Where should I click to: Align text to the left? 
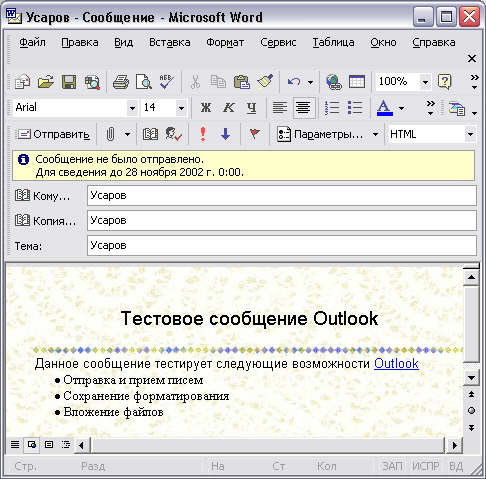tap(280, 108)
